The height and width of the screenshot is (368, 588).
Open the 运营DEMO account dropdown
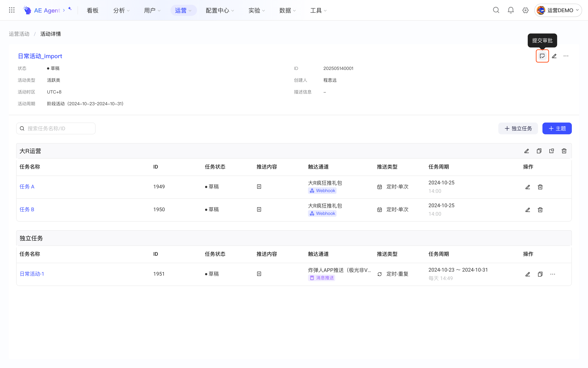tap(558, 10)
